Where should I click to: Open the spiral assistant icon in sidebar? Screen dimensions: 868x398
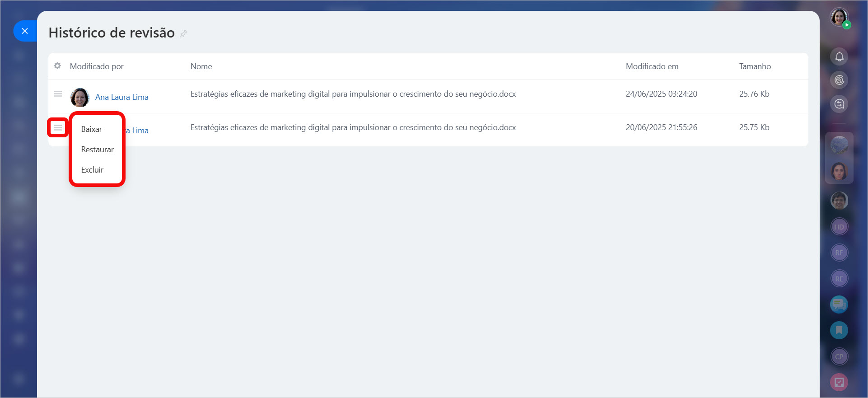(839, 80)
